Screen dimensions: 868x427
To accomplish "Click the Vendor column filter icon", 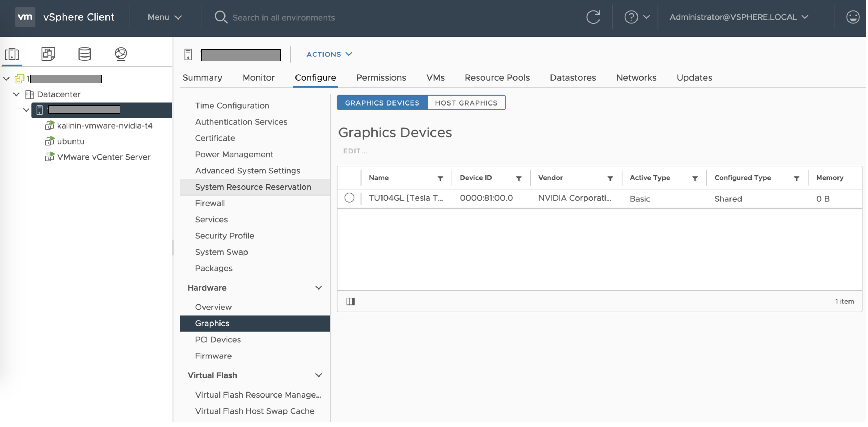I will [x=611, y=179].
